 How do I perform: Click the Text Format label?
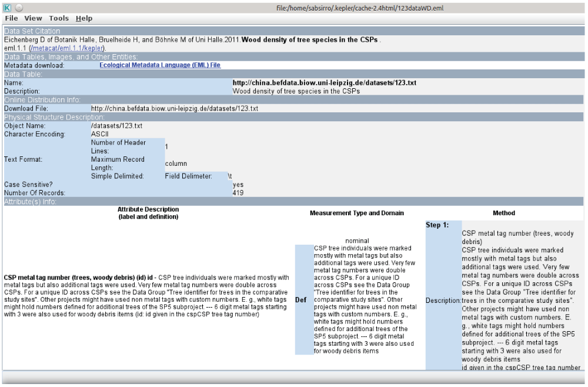click(x=24, y=160)
